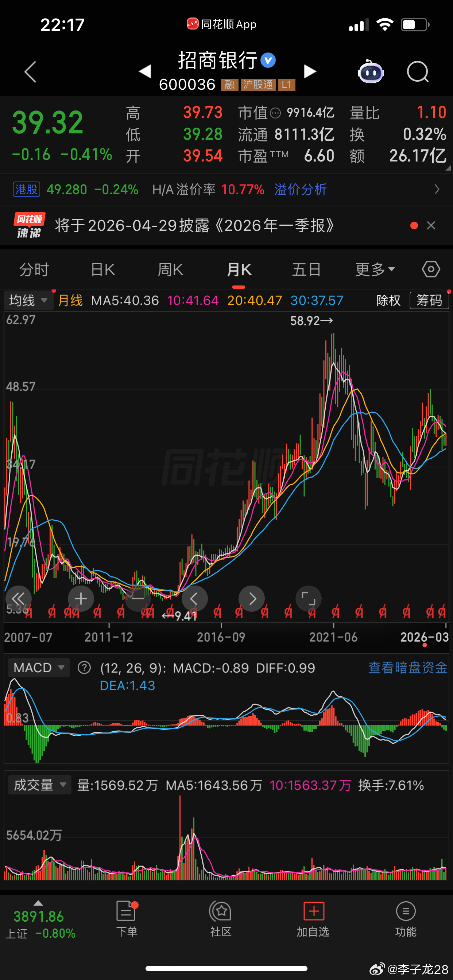This screenshot has width=453, height=980.
Task: Open 港股 premium row chevron
Action: (x=437, y=190)
